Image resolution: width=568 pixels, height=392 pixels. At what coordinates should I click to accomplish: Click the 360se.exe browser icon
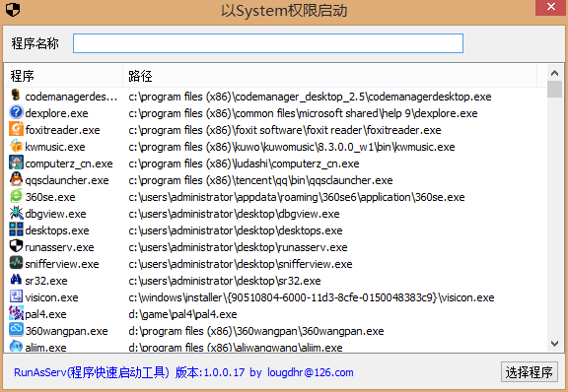(x=16, y=196)
